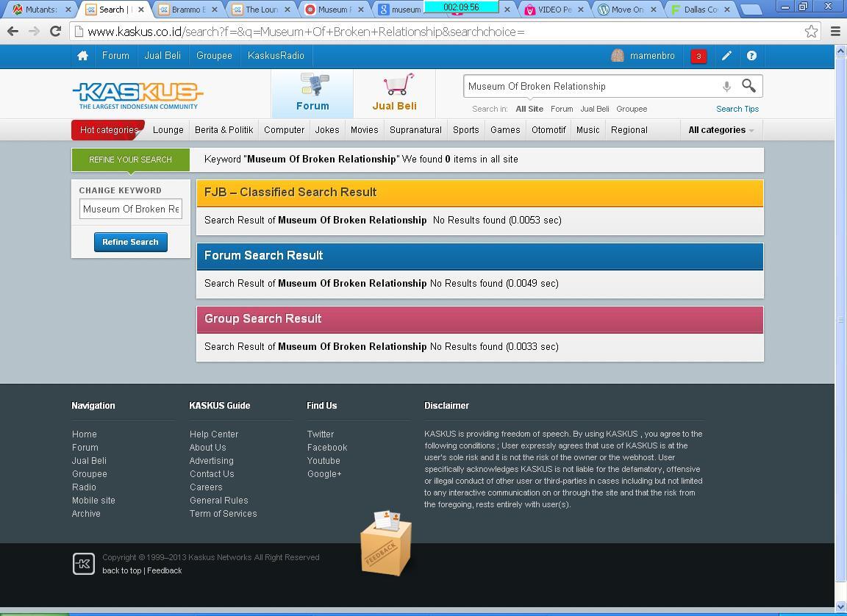Click the back to top link

[121, 570]
